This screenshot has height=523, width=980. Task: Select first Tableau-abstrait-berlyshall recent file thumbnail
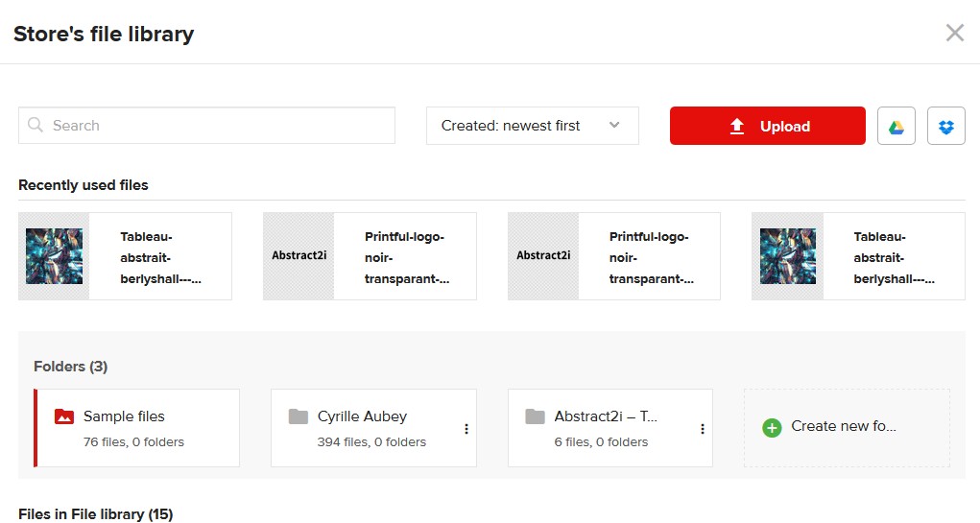(x=55, y=256)
